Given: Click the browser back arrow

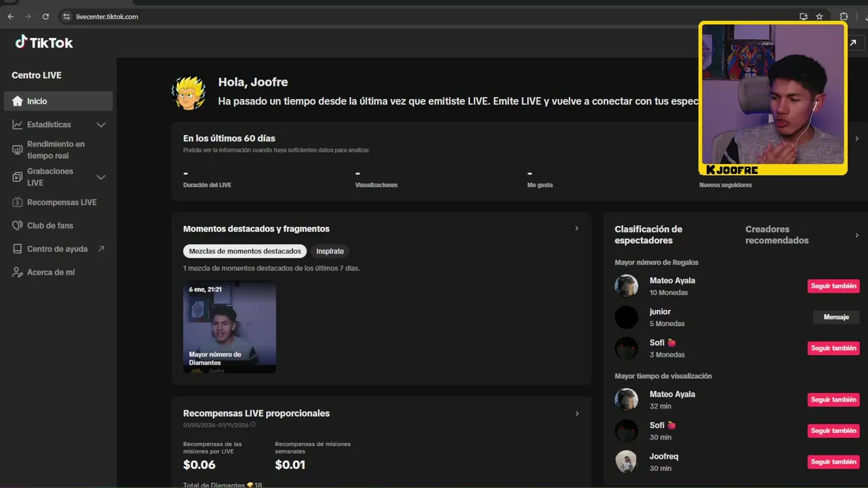Looking at the screenshot, I should click(11, 16).
